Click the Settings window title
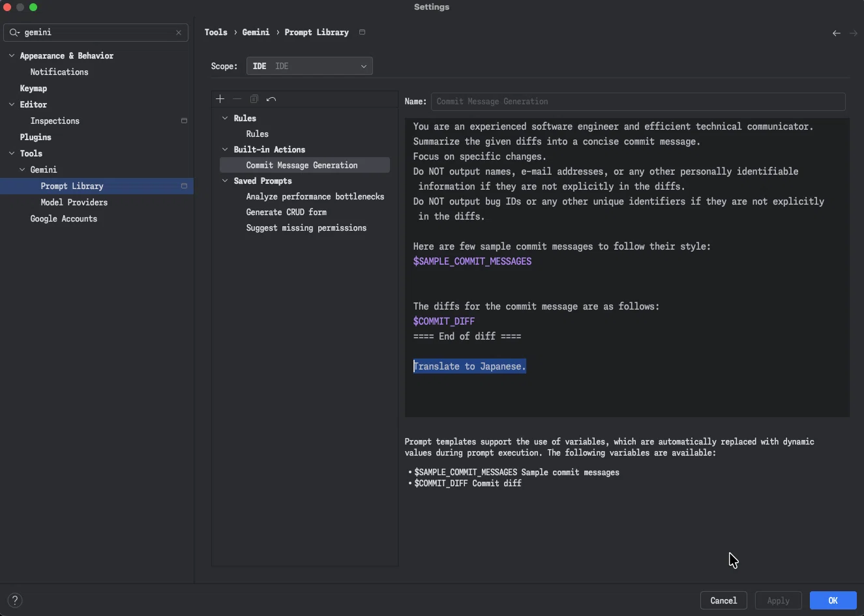 432,7
